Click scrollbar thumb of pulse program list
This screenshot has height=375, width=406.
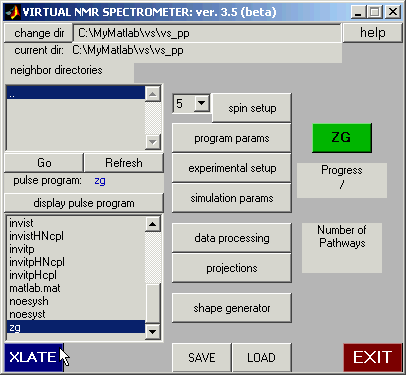click(x=153, y=303)
